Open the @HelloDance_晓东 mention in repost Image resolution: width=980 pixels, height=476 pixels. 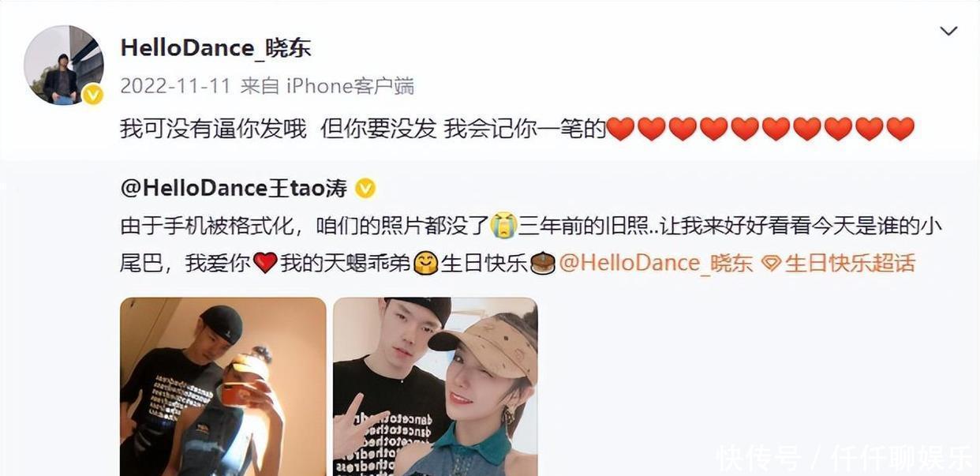(x=656, y=263)
